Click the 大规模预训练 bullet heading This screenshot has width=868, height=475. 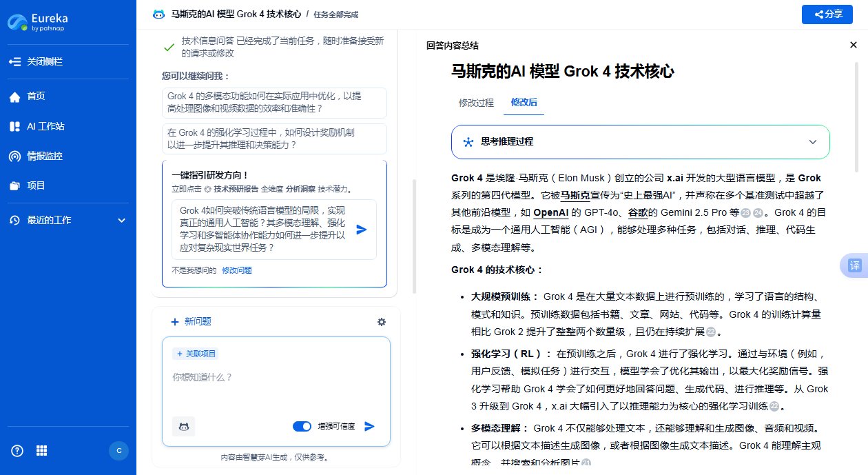tap(505, 297)
